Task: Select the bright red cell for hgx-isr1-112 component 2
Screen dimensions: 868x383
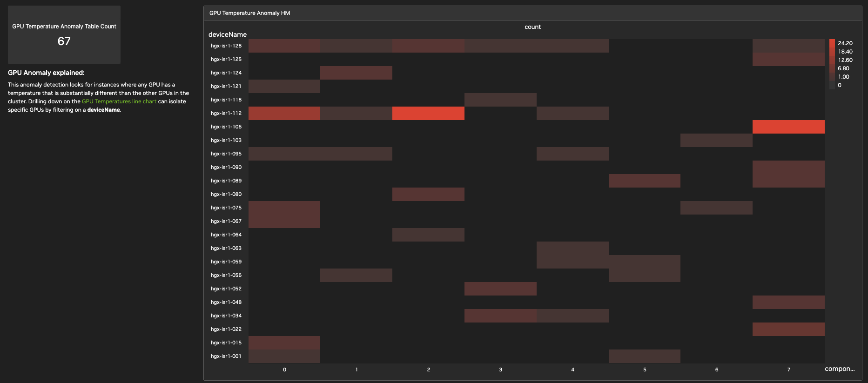Action: tap(428, 113)
